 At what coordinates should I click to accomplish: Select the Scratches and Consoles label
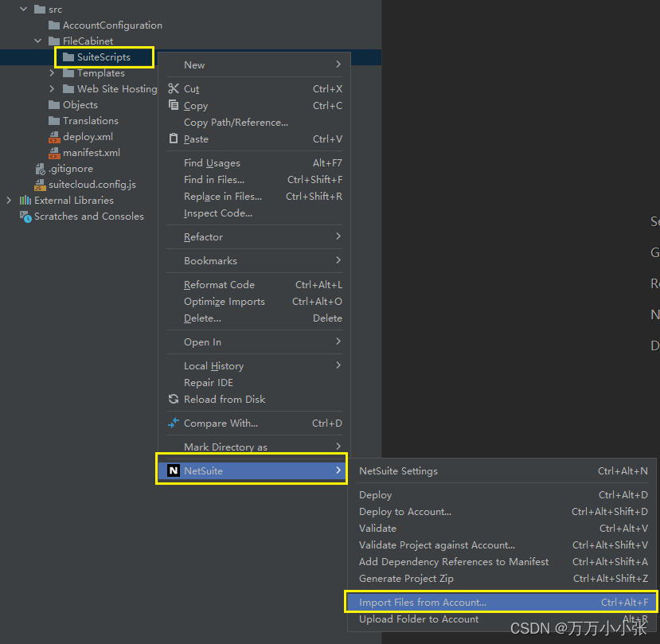tap(89, 217)
